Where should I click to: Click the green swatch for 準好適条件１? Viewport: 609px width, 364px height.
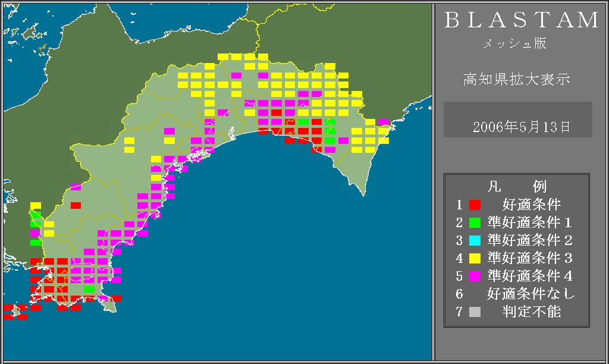click(x=475, y=222)
